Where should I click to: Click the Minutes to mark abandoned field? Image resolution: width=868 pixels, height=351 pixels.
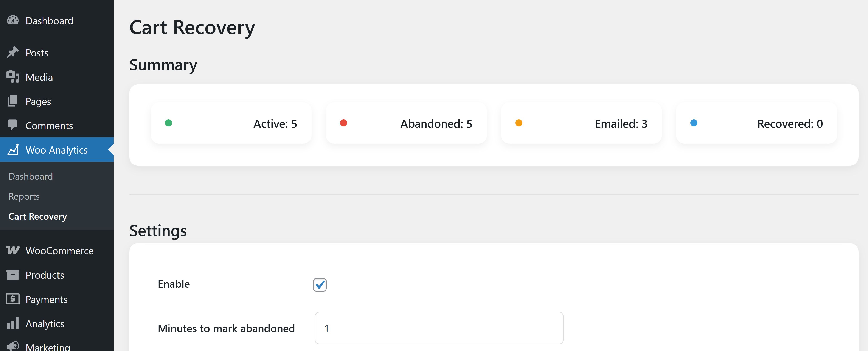click(439, 328)
